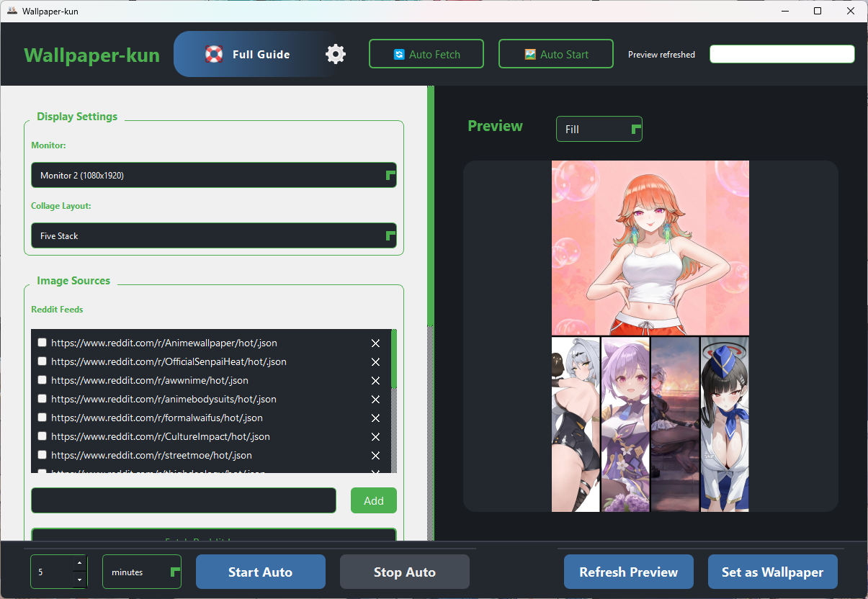This screenshot has height=599, width=868.
Task: Click Refresh Preview
Action: click(629, 572)
